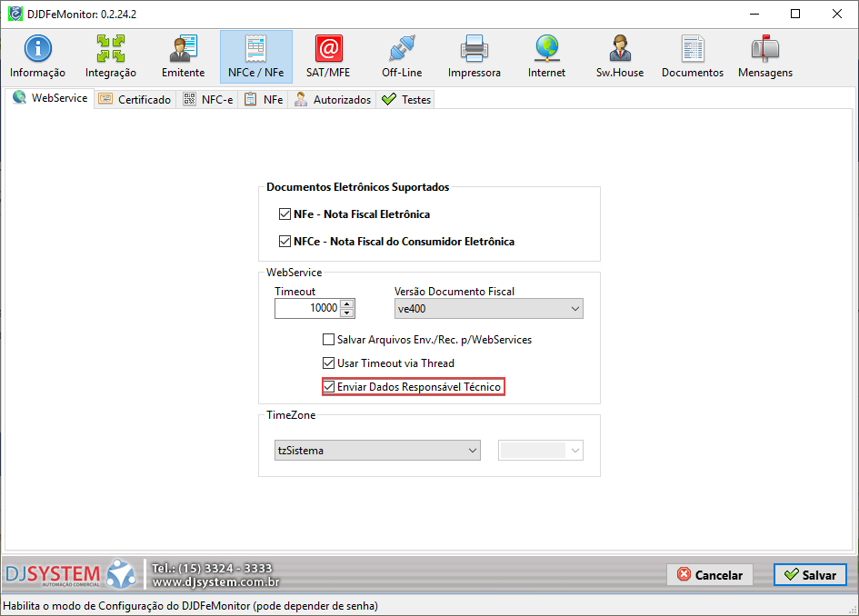The height and width of the screenshot is (616, 859).
Task: Open the Mensagens mailbox icon
Action: click(764, 56)
